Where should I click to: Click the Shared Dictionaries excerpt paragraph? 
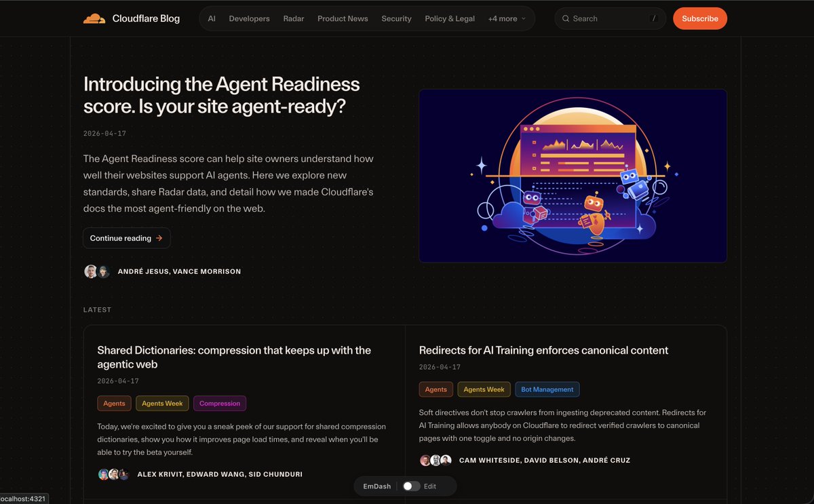point(241,440)
